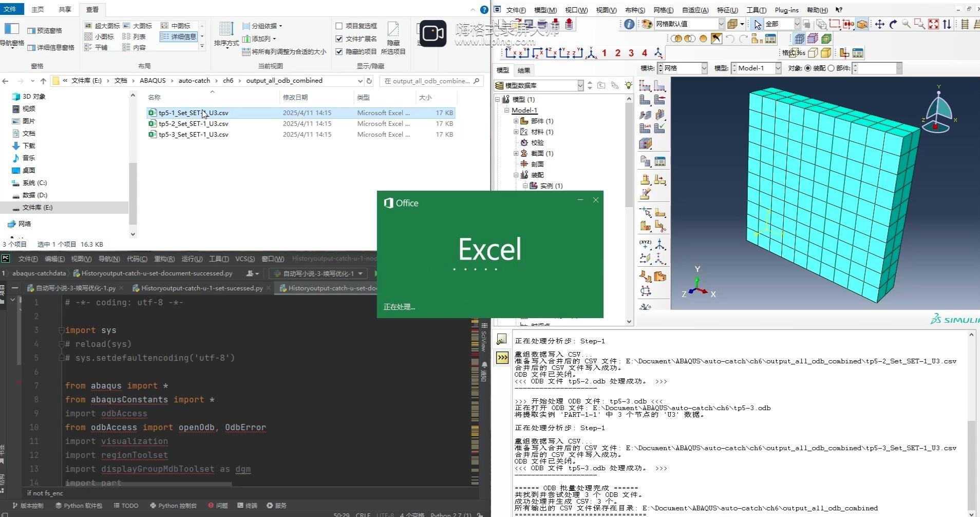Switch to the 结果 tab in Abaqus
Image resolution: width=980 pixels, height=517 pixels.
[x=523, y=70]
